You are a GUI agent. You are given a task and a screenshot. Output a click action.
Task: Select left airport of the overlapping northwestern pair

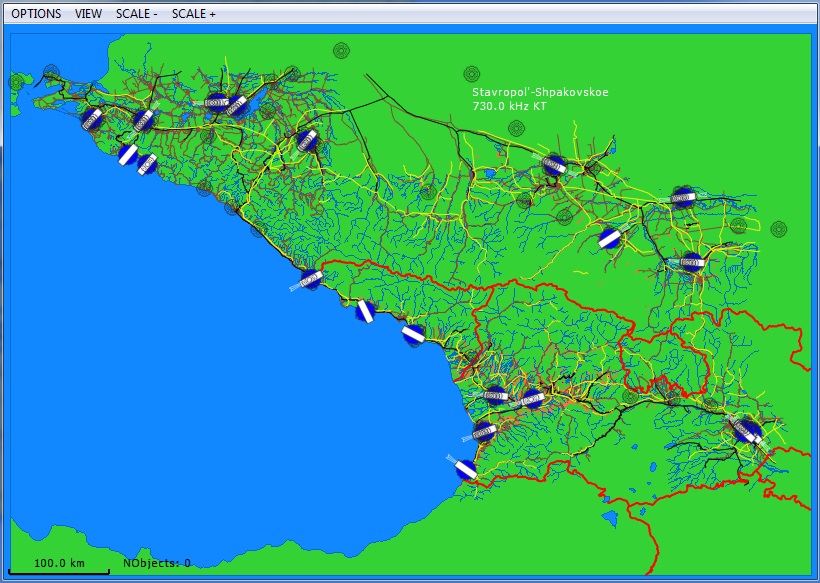pos(216,102)
